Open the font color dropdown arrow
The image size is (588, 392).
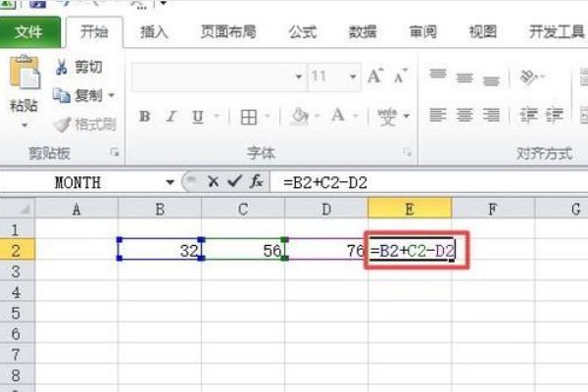tap(355, 116)
